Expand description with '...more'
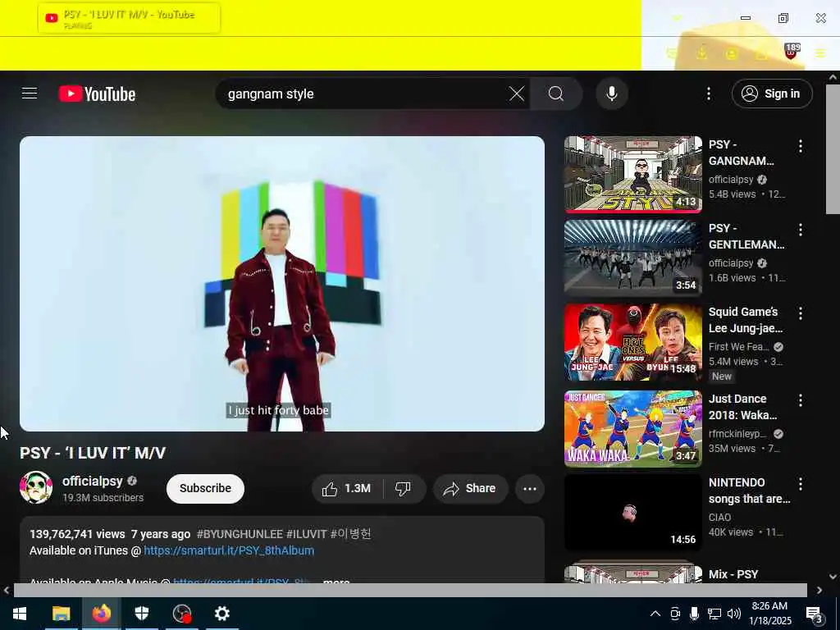840x630 pixels. pos(335,581)
